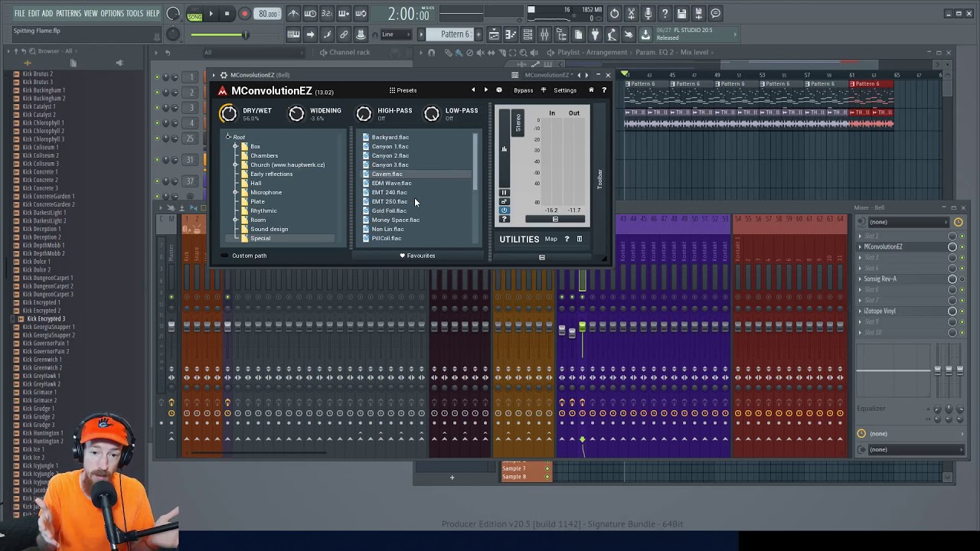Click the link icon in toolbar

[344, 34]
